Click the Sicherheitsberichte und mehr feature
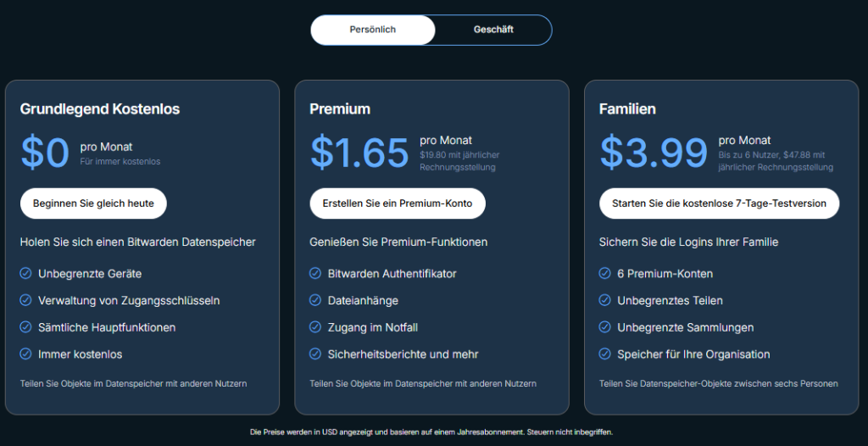Image resolution: width=868 pixels, height=446 pixels. [403, 354]
